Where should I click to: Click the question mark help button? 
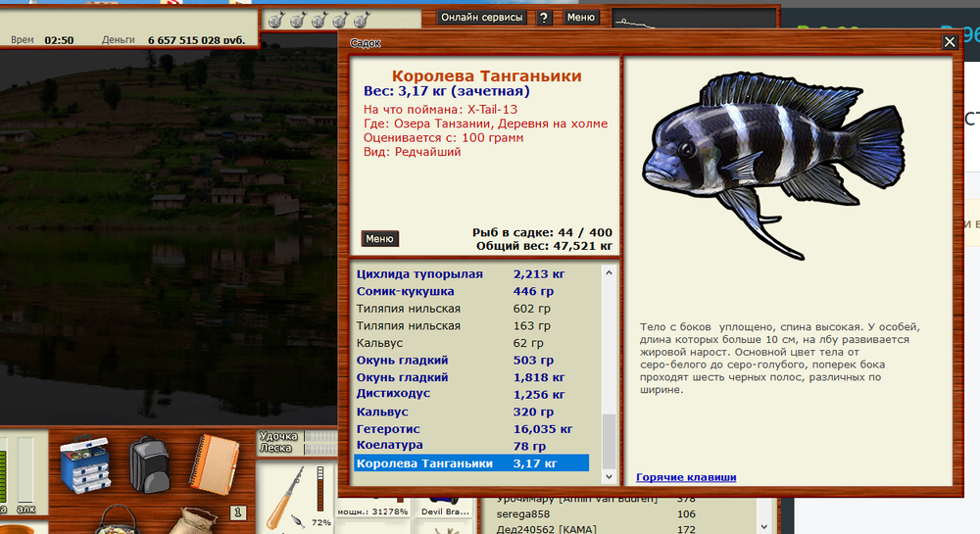pos(544,18)
